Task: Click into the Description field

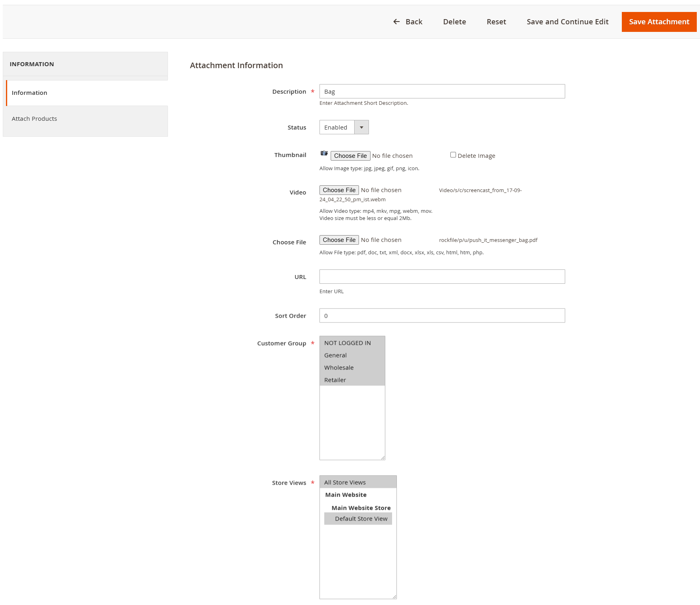Action: [442, 91]
